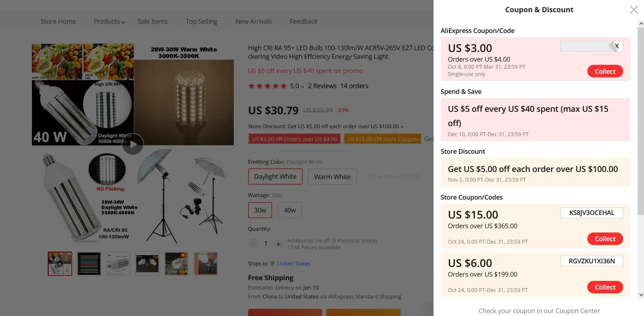The width and height of the screenshot is (644, 316).
Task: Select Warm White emitting color
Action: tap(332, 177)
